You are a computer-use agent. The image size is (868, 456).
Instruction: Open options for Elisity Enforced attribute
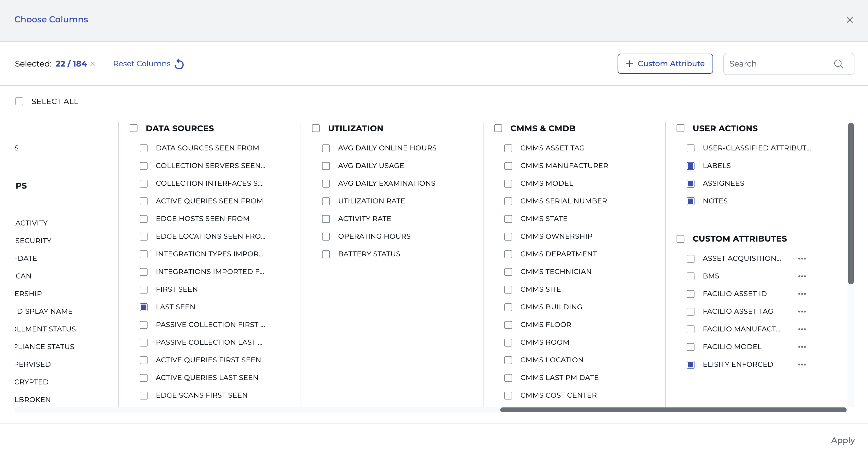[x=802, y=365]
